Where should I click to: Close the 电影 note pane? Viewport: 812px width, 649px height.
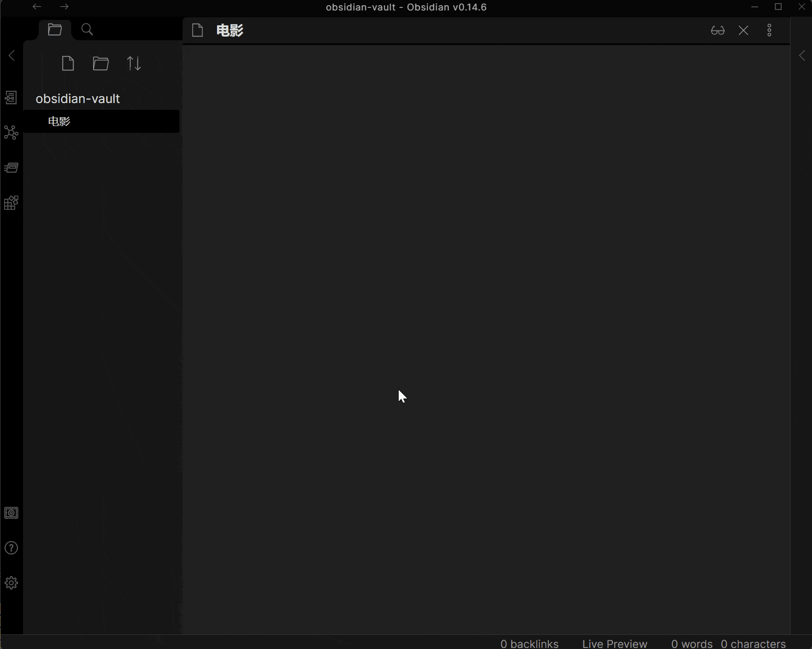tap(743, 30)
